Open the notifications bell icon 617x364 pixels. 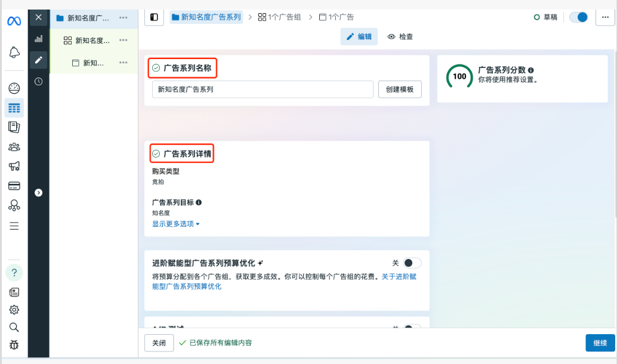pos(14,53)
